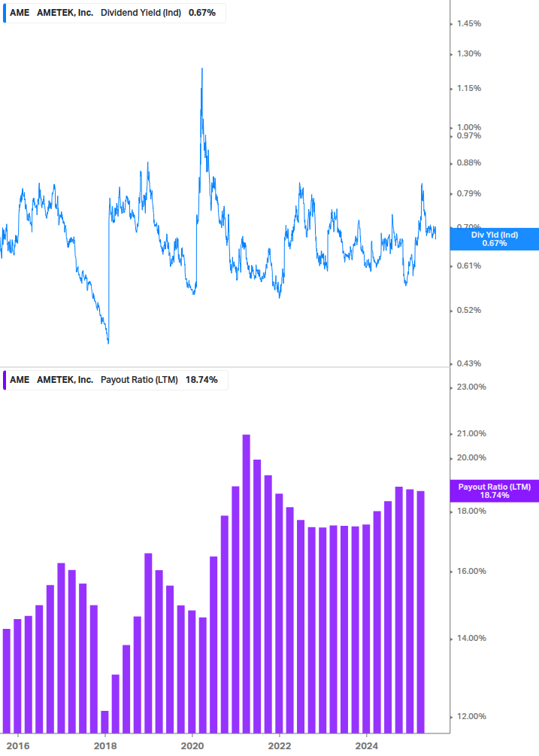Screen dimensions: 539x756
Task: Click the purple color bar beside Payout Ratio legend
Action: (5, 380)
